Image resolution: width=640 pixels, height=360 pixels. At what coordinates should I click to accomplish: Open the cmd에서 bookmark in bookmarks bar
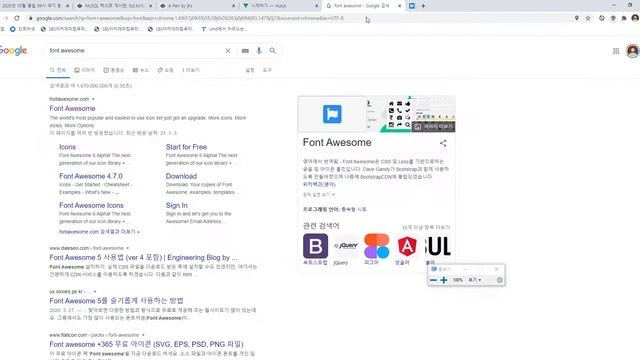pos(223,29)
